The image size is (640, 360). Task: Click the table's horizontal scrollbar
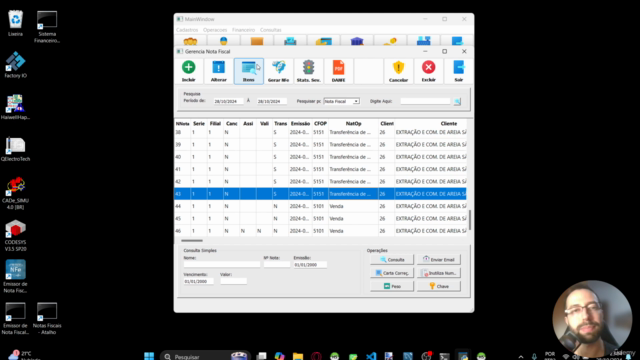(x=192, y=240)
